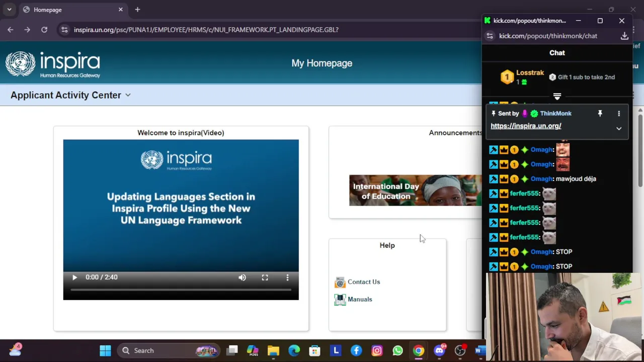Open Facebook from the taskbar
The height and width of the screenshot is (362, 644).
click(x=356, y=350)
